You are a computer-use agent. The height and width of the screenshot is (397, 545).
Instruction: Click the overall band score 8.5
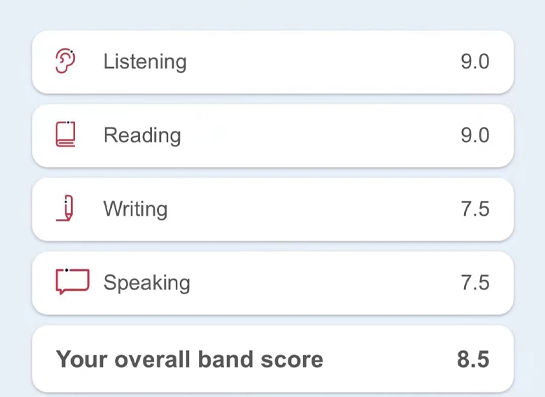[473, 359]
